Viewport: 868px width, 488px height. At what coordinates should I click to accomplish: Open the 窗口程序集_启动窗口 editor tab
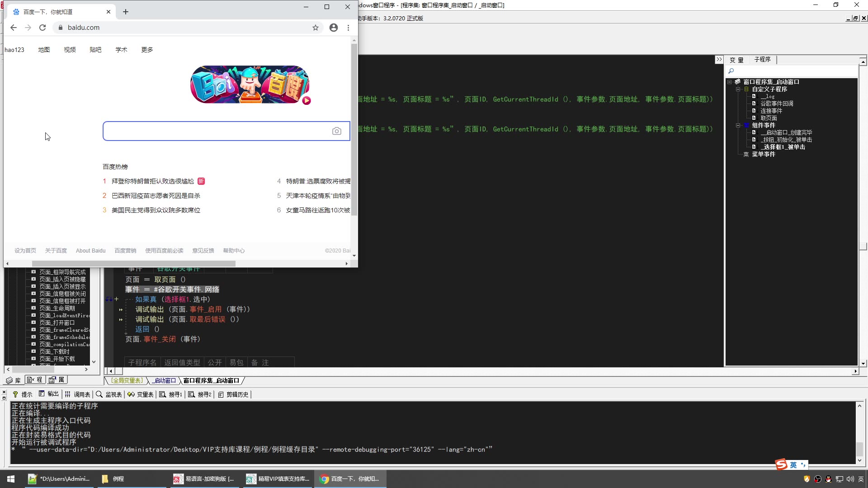point(211,380)
